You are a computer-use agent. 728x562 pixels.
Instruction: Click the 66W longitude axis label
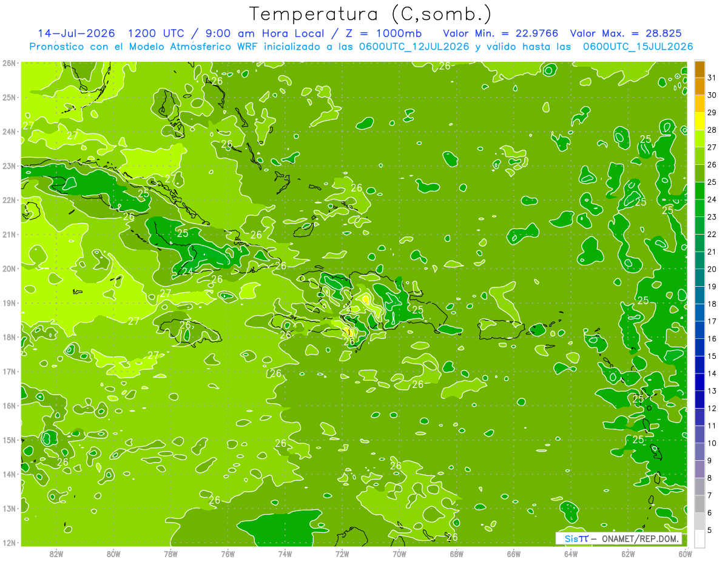click(x=513, y=554)
